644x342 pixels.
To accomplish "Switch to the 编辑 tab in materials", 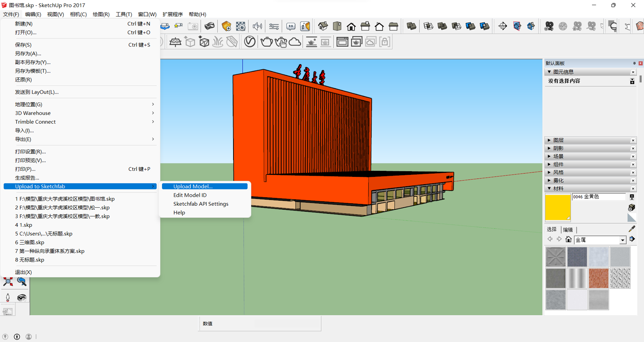I will [568, 230].
